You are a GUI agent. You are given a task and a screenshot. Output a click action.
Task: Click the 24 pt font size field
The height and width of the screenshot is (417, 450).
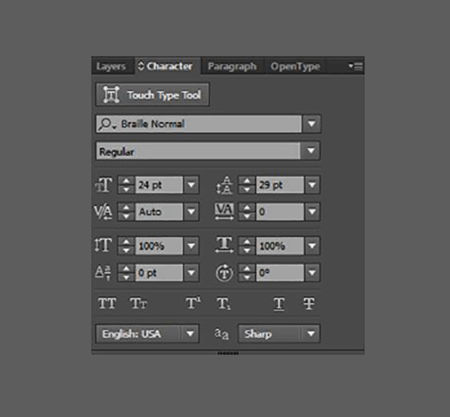pyautogui.click(x=159, y=185)
